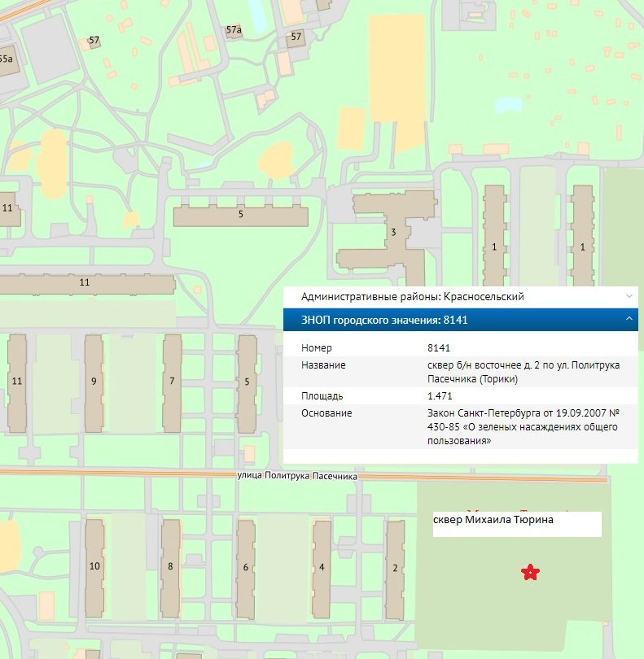This screenshot has height=659, width=644.
Task: Select building 10 on the map
Action: pyautogui.click(x=94, y=568)
